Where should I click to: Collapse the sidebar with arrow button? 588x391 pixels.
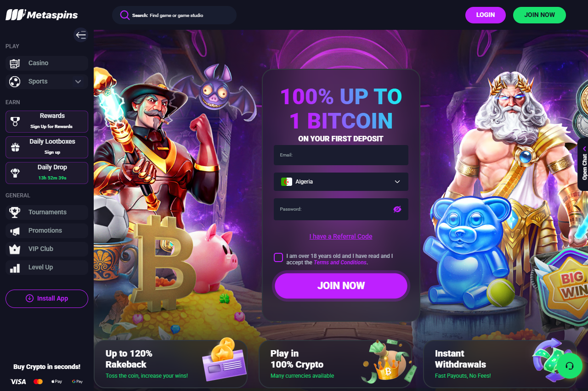point(81,35)
